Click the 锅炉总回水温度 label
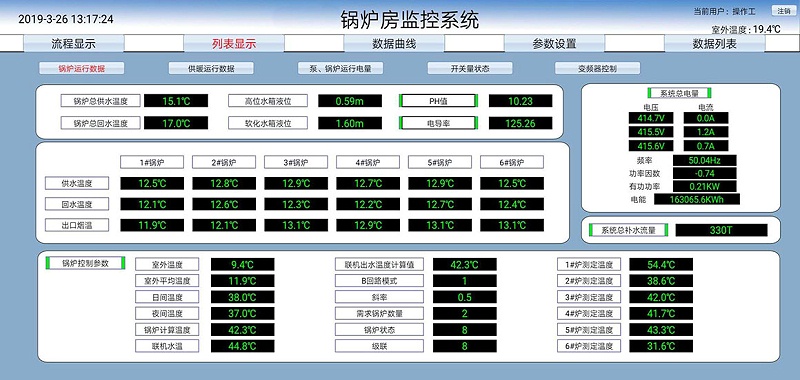Viewport: 800px width, 380px height. (x=100, y=123)
